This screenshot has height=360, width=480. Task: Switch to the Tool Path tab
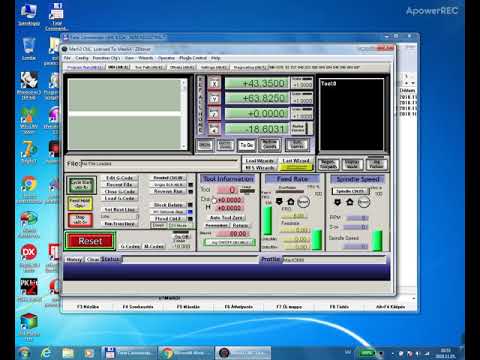149,67
